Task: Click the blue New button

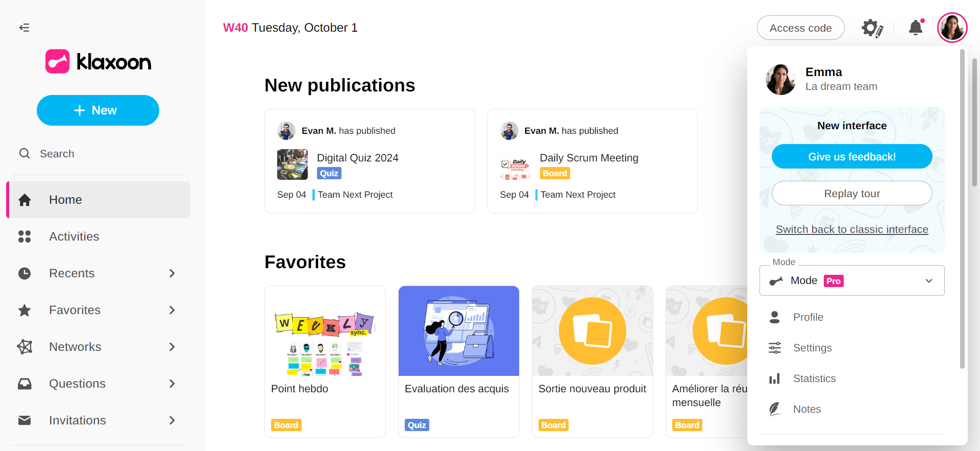Action: pyautogui.click(x=98, y=110)
